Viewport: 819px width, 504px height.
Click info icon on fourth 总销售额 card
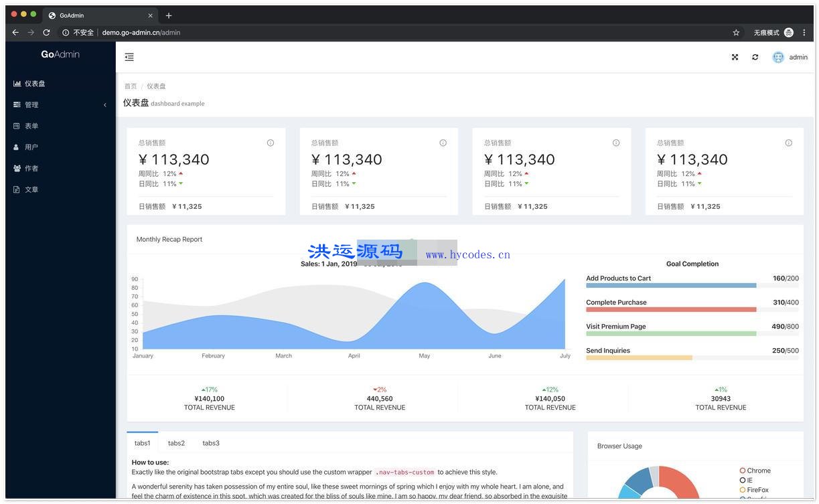788,143
